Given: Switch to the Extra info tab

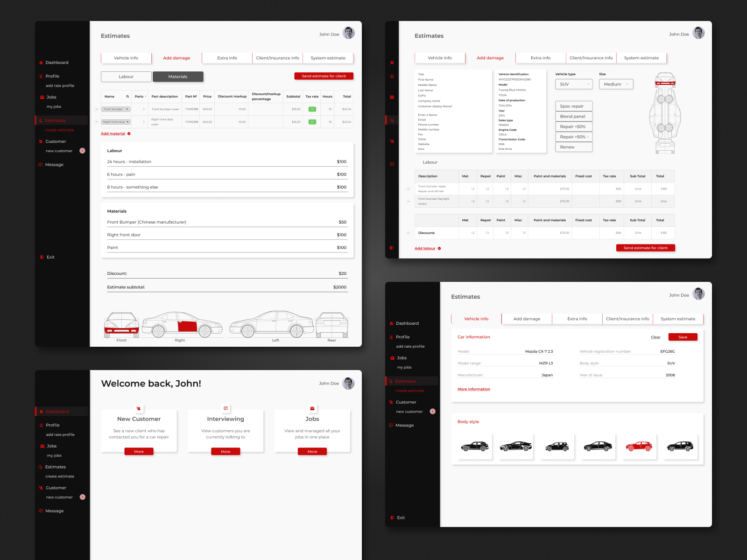Looking at the screenshot, I should tap(226, 58).
